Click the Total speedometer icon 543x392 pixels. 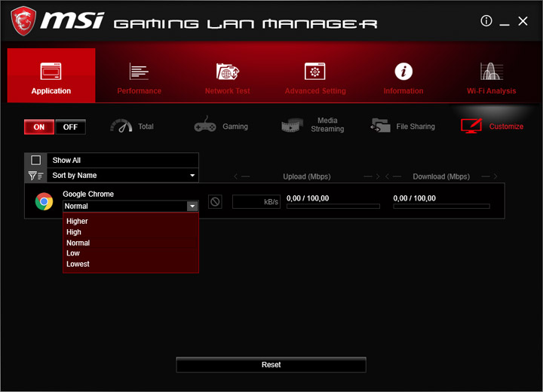click(x=121, y=126)
